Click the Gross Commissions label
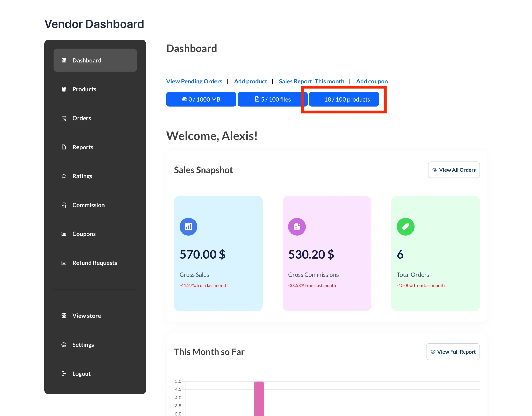 [313, 274]
